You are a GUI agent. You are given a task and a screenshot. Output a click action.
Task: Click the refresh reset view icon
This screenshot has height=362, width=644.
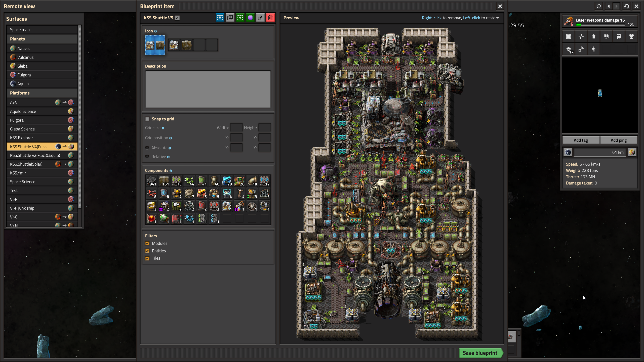tap(626, 6)
